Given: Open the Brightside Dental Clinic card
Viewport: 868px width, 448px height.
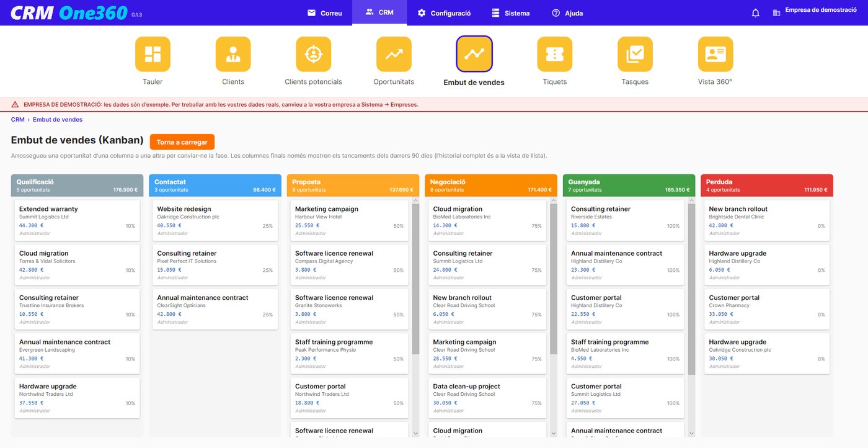Looking at the screenshot, I should [767, 221].
